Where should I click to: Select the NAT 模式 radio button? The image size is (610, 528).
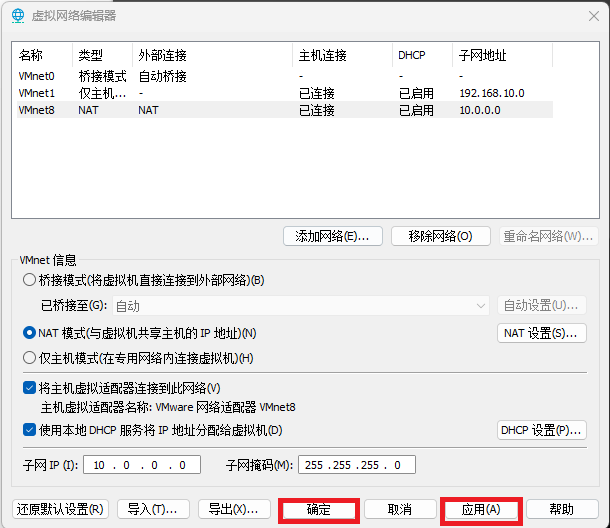30,333
